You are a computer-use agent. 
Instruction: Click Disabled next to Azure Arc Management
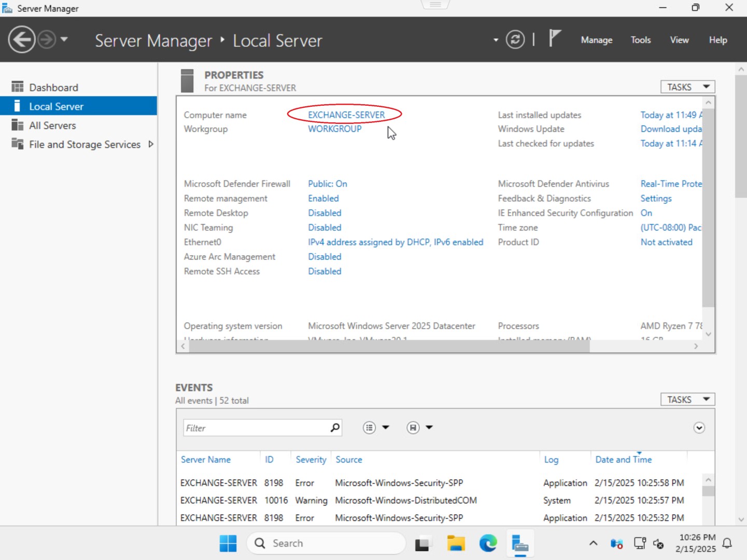pos(325,256)
